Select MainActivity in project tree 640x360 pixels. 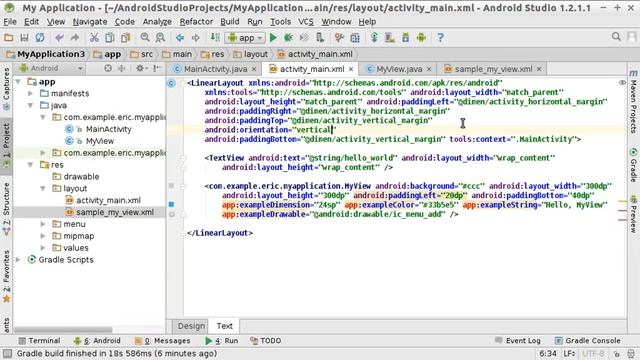point(109,129)
